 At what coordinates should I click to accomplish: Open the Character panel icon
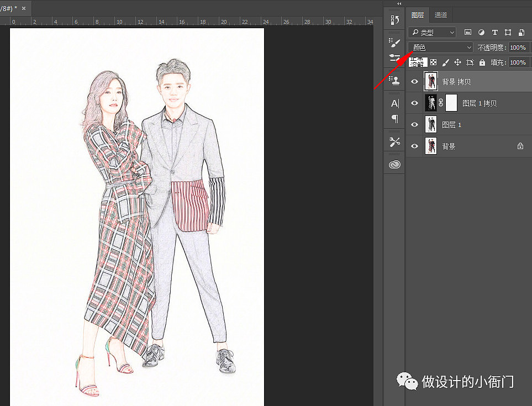[x=394, y=103]
